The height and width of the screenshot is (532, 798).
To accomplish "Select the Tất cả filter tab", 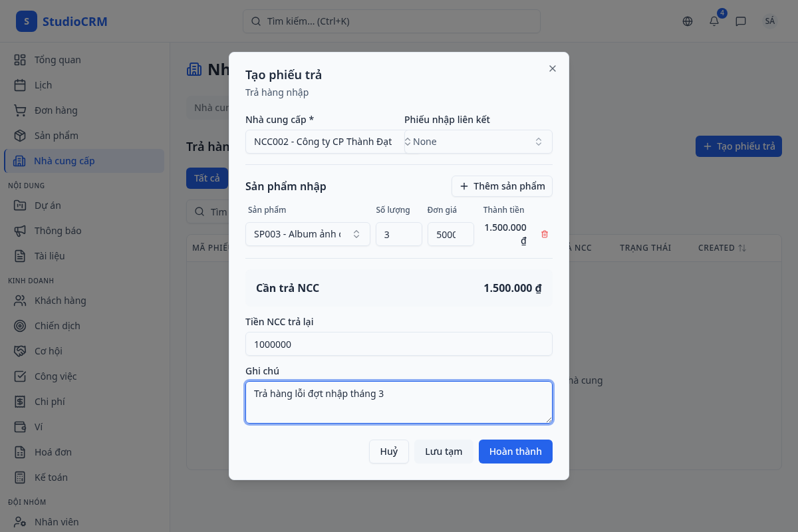I will (x=207, y=178).
